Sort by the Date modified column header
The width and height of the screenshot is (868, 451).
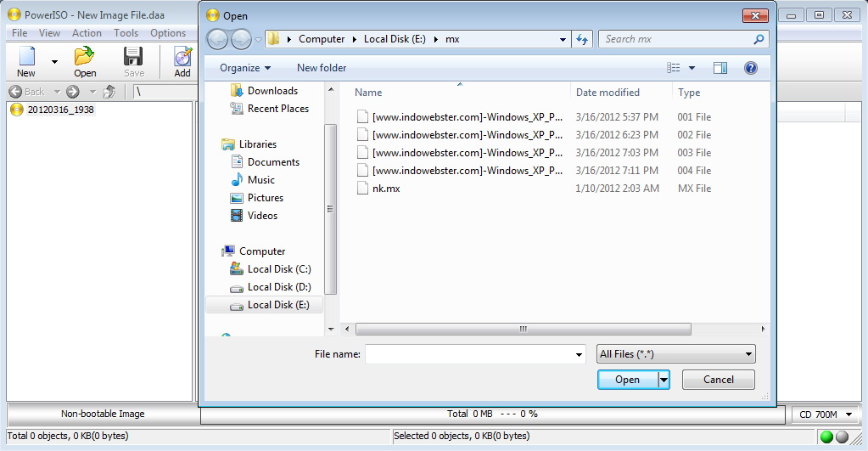608,92
